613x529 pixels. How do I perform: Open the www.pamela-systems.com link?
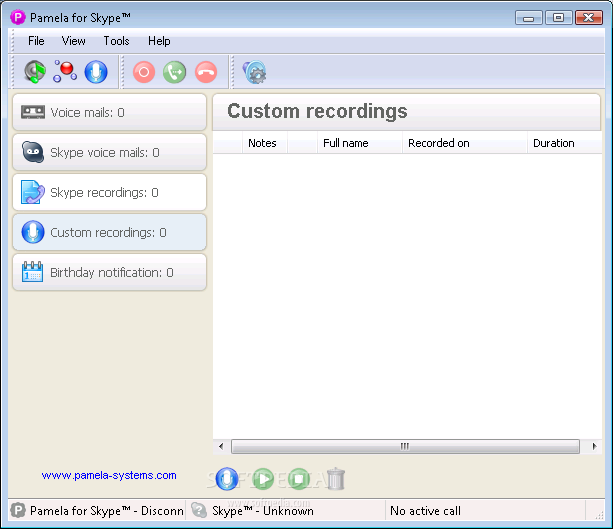[109, 475]
